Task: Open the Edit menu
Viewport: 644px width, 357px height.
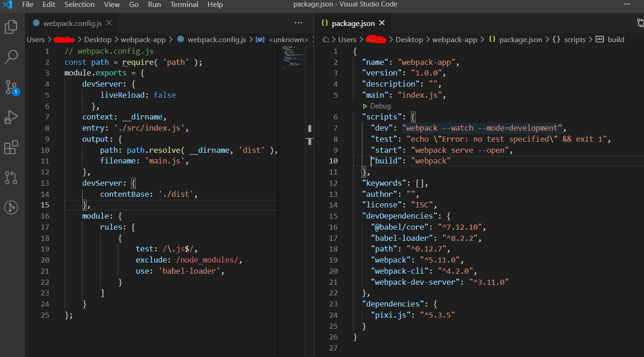Action: click(49, 5)
